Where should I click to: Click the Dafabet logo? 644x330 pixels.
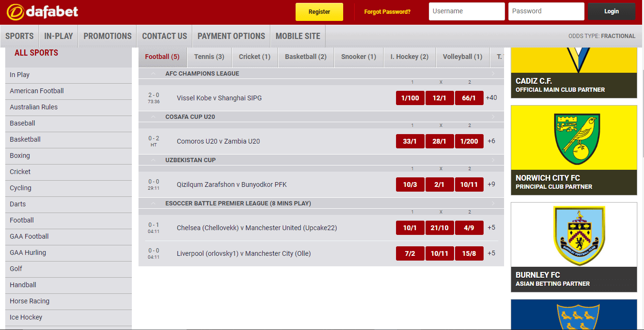click(42, 11)
